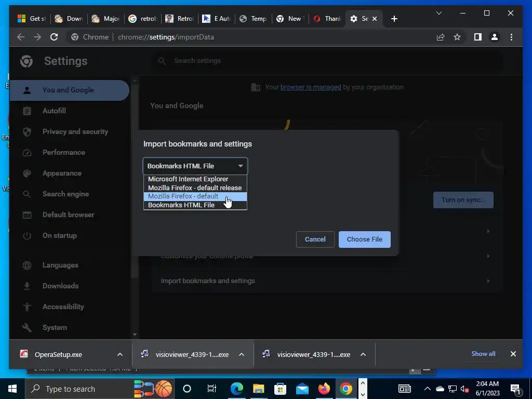Click the browser forward arrow

pos(37,37)
